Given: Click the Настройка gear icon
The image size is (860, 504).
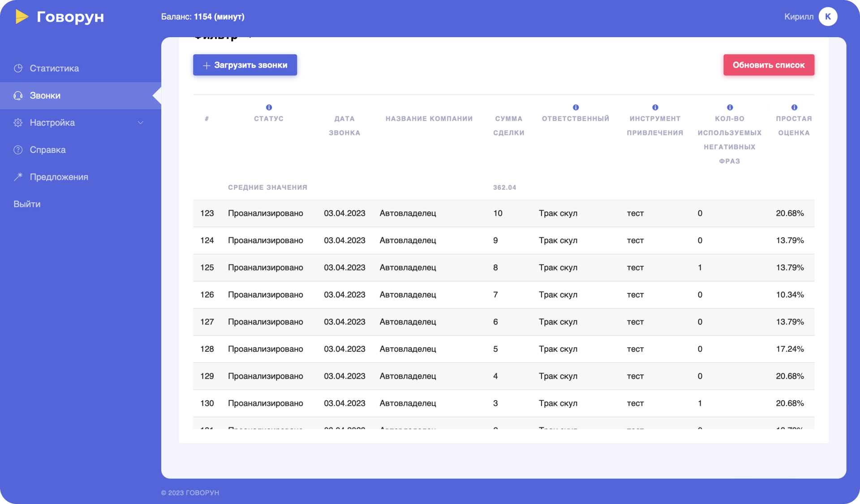Looking at the screenshot, I should tap(18, 123).
